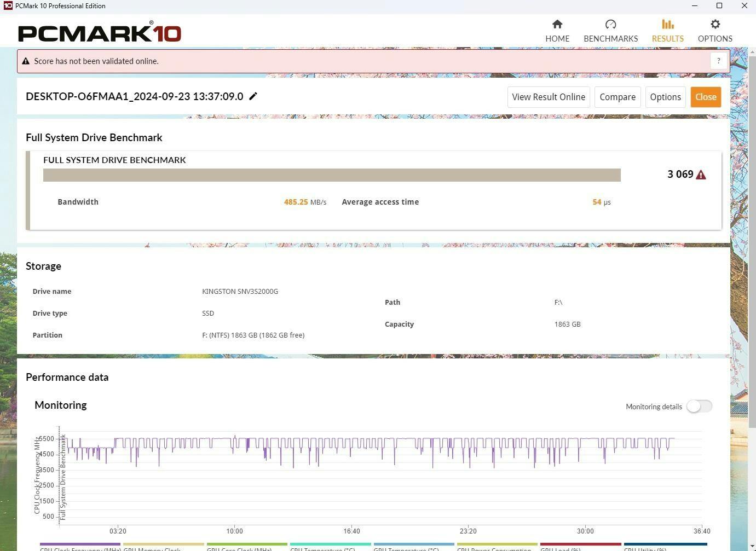Click the CPU Power Consumption legend swatch
Image resolution: width=756 pixels, height=551 pixels.
click(x=497, y=544)
